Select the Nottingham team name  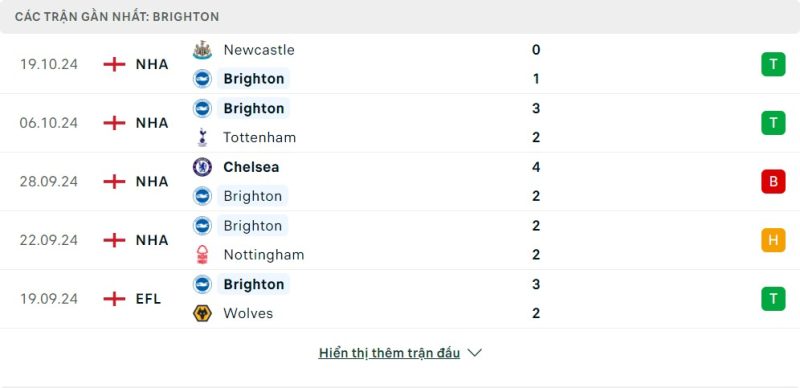[x=263, y=255]
